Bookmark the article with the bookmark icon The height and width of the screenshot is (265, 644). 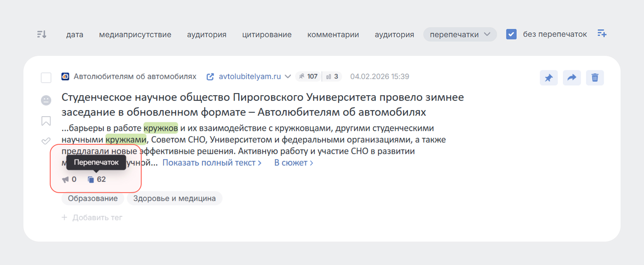tap(46, 121)
